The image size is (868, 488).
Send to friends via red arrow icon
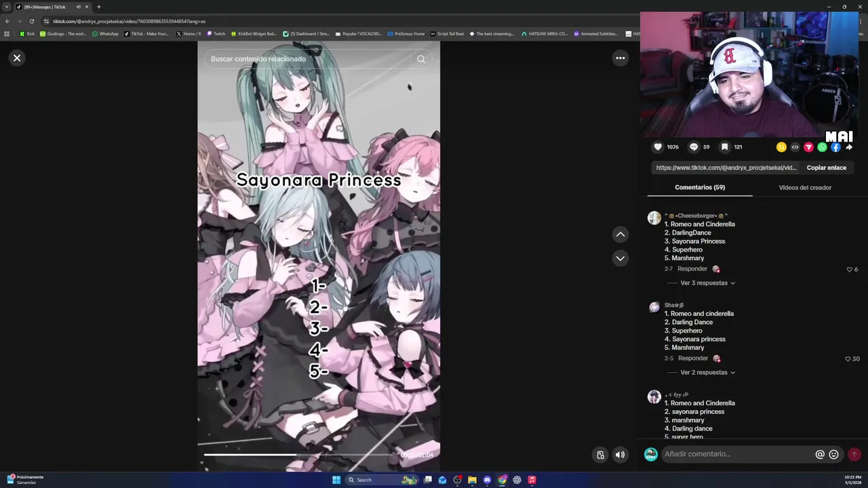pyautogui.click(x=808, y=147)
